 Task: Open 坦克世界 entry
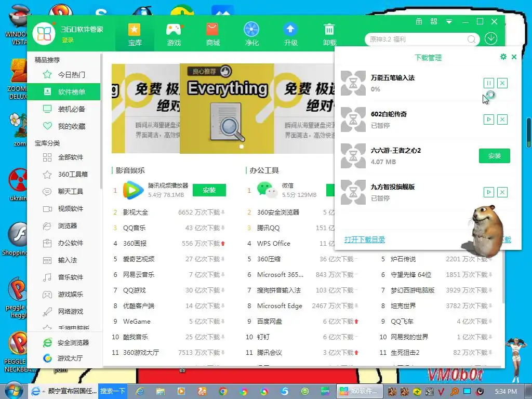[x=403, y=306]
